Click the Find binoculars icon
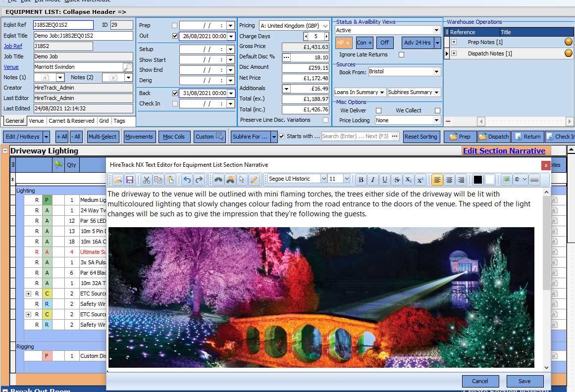Image resolution: width=575 pixels, height=392 pixels. [x=218, y=180]
